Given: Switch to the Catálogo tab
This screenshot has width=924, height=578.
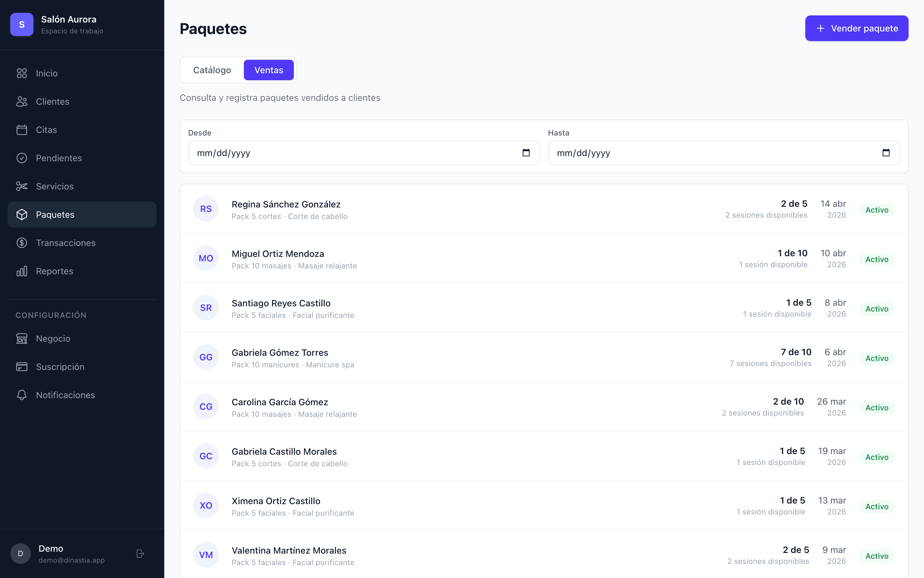Looking at the screenshot, I should (212, 70).
